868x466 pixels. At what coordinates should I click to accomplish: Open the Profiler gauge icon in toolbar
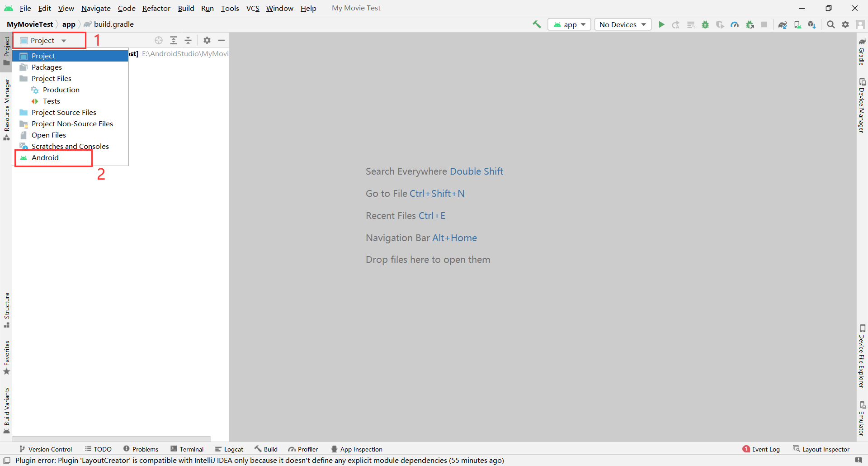pos(735,24)
